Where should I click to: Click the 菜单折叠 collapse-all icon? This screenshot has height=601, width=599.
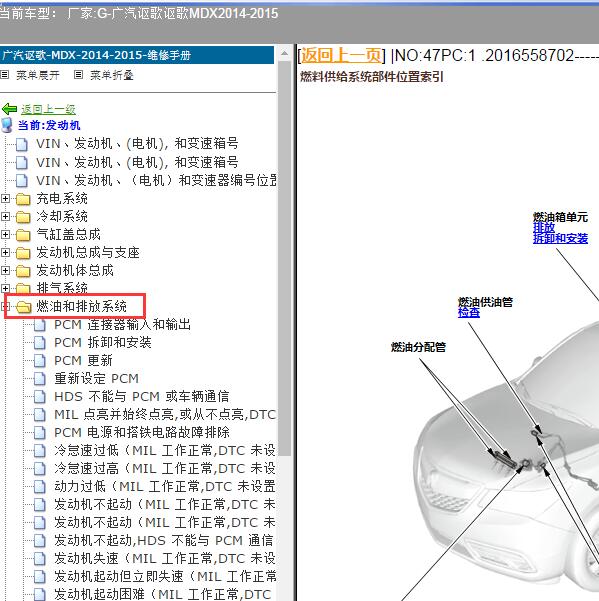[x=78, y=75]
